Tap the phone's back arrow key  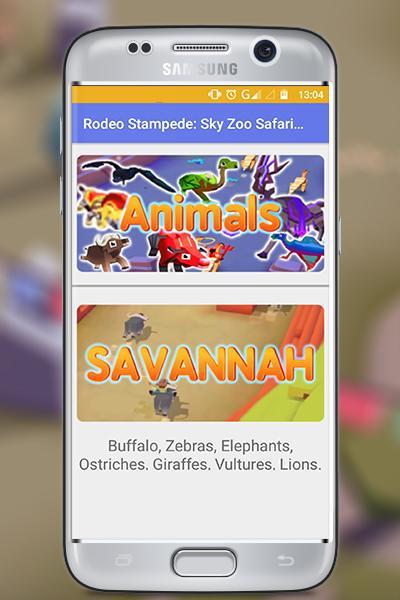point(286,561)
